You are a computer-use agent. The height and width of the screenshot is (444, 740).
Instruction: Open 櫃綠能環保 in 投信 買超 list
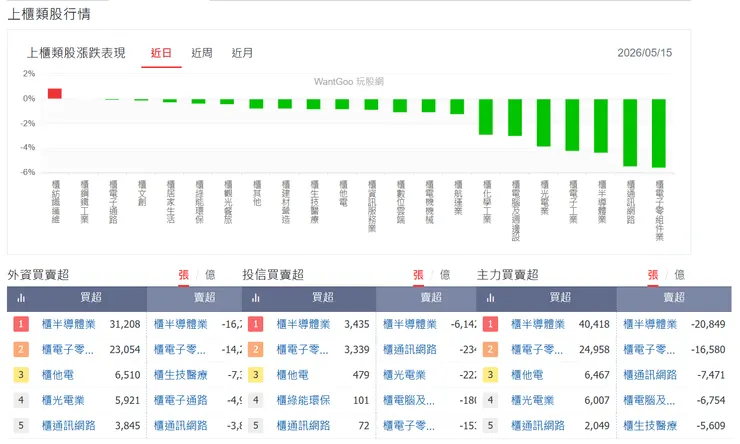(x=303, y=400)
